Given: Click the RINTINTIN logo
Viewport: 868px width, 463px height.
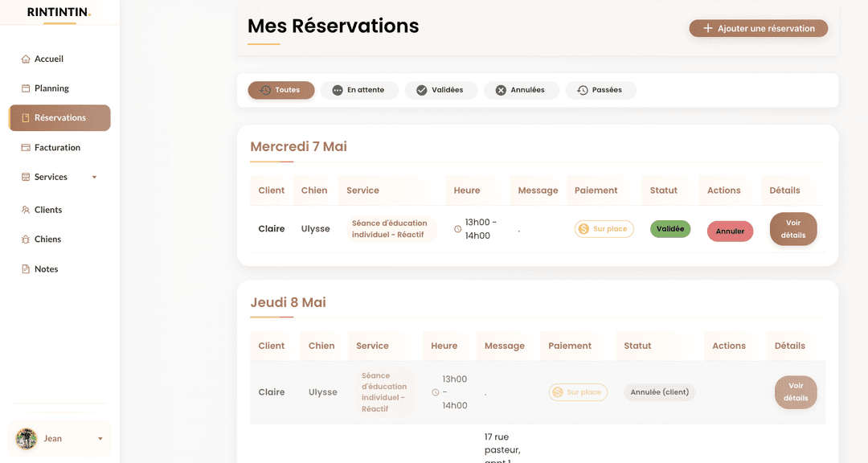Looking at the screenshot, I should click(x=59, y=12).
